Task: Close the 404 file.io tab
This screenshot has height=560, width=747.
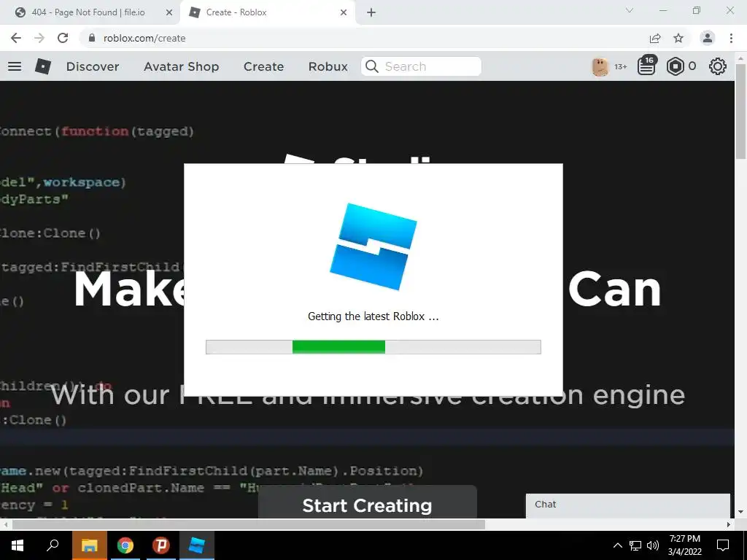Action: pyautogui.click(x=169, y=13)
